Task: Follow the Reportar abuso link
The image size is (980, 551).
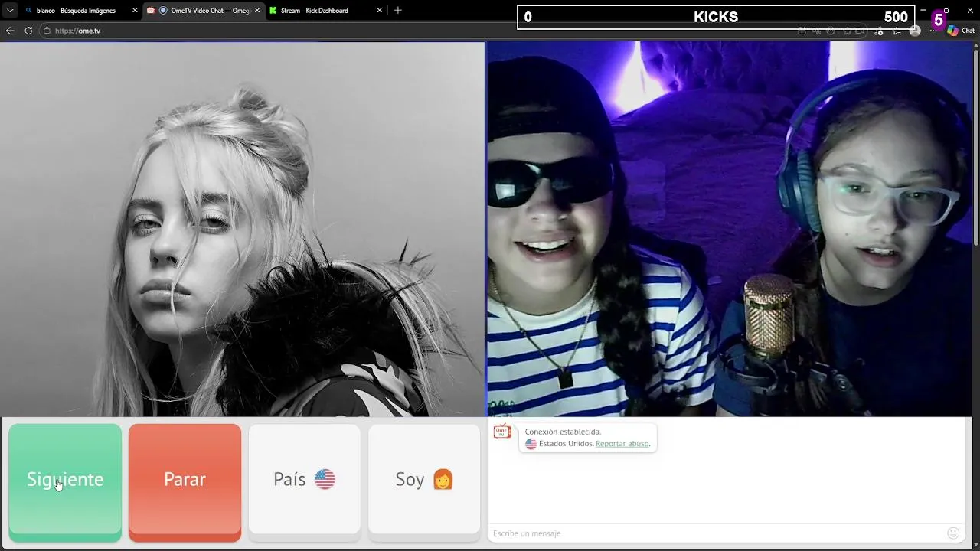Action: click(622, 444)
